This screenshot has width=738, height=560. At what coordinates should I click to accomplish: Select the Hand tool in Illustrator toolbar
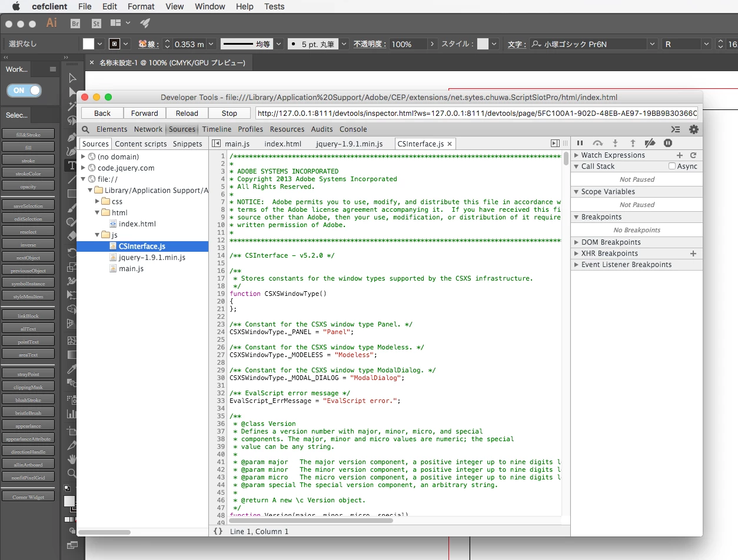[x=72, y=459]
